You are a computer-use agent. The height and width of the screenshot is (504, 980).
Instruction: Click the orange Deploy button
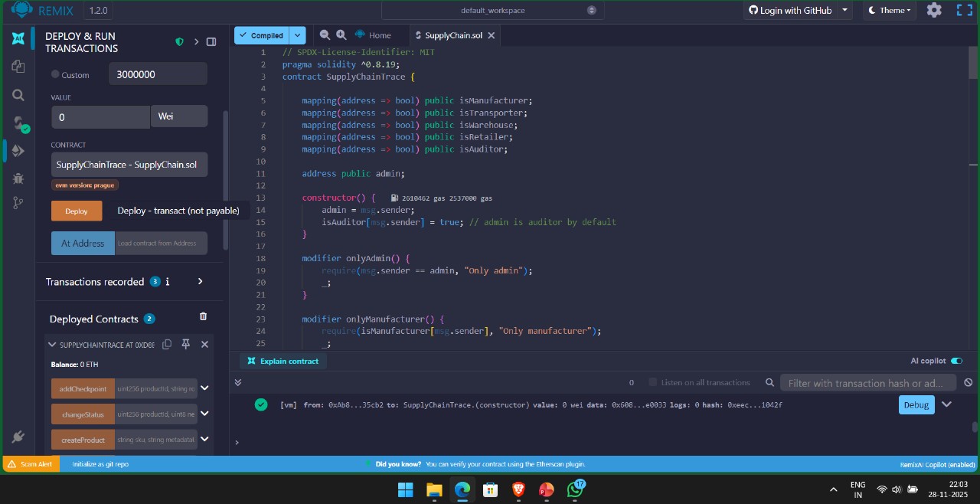(x=77, y=211)
